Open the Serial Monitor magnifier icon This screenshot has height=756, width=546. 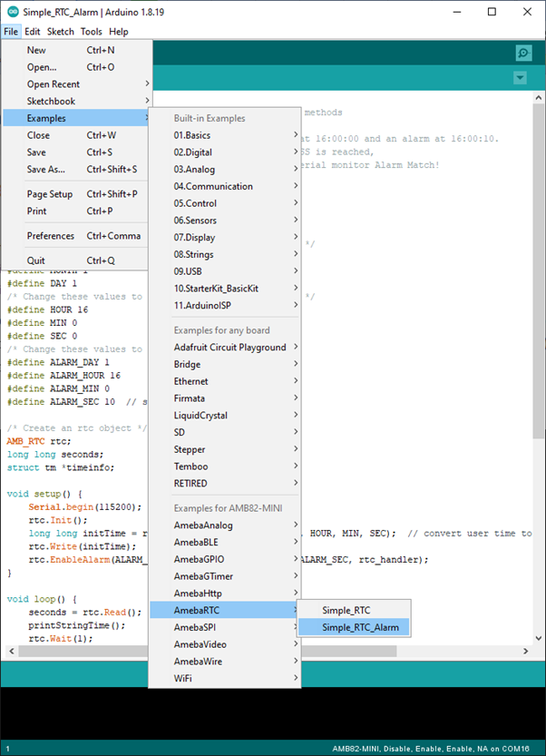click(522, 54)
